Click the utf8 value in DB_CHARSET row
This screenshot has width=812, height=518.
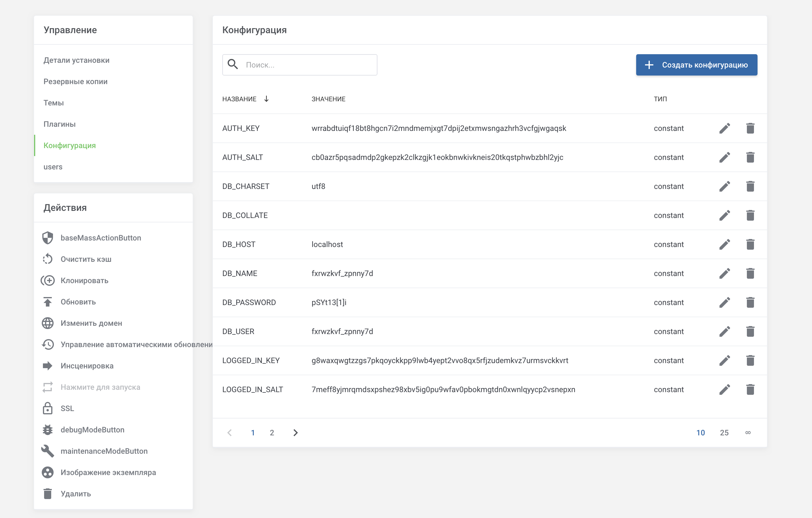coord(318,186)
